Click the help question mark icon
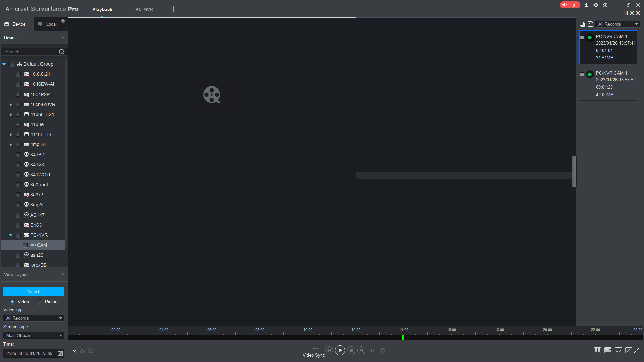This screenshot has height=362, width=644. (63, 21)
